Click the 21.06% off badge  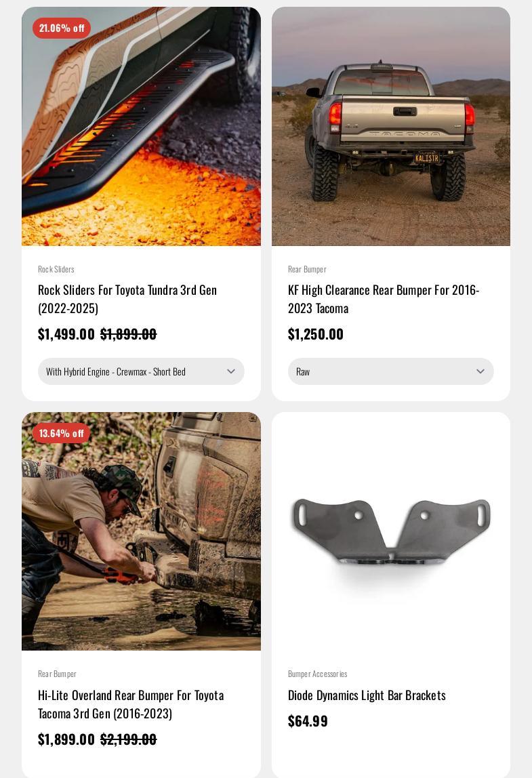point(62,28)
